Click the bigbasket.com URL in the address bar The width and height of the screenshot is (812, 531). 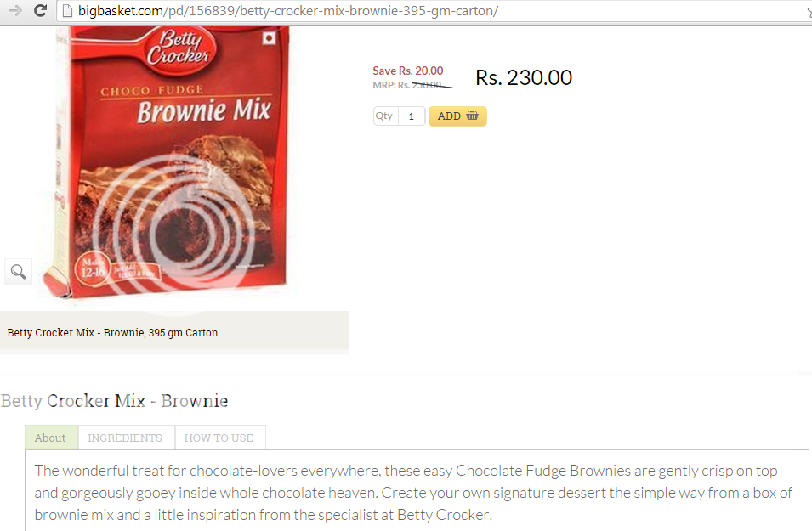point(288,11)
